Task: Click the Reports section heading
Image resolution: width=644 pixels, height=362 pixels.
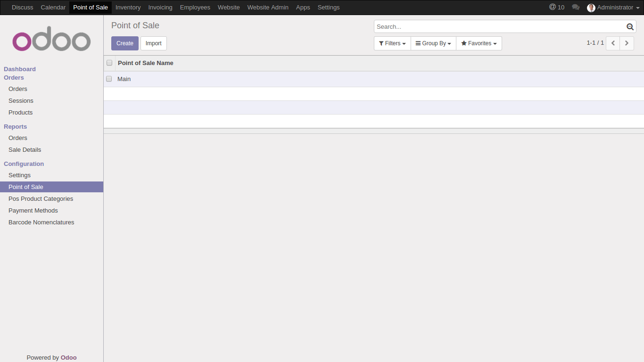Action: [16, 127]
